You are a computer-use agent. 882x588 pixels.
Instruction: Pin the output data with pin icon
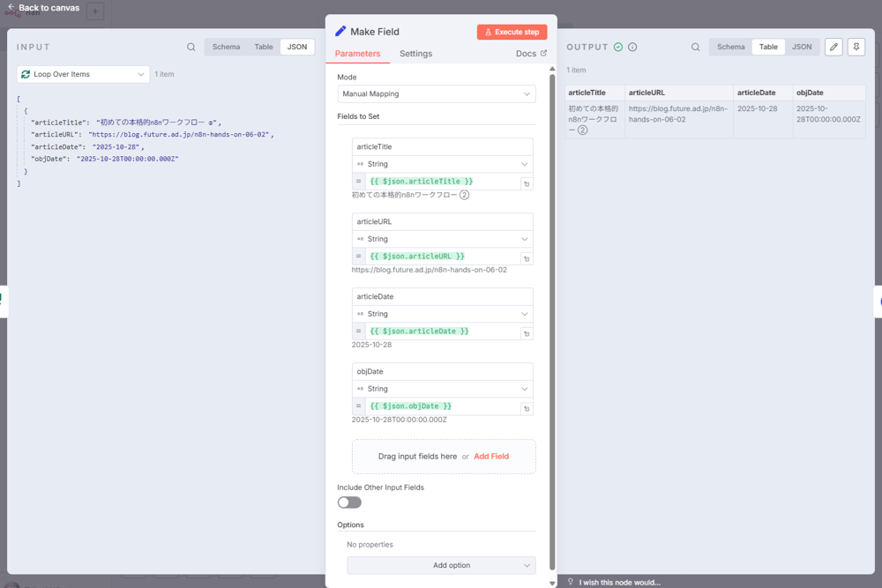[x=856, y=47]
